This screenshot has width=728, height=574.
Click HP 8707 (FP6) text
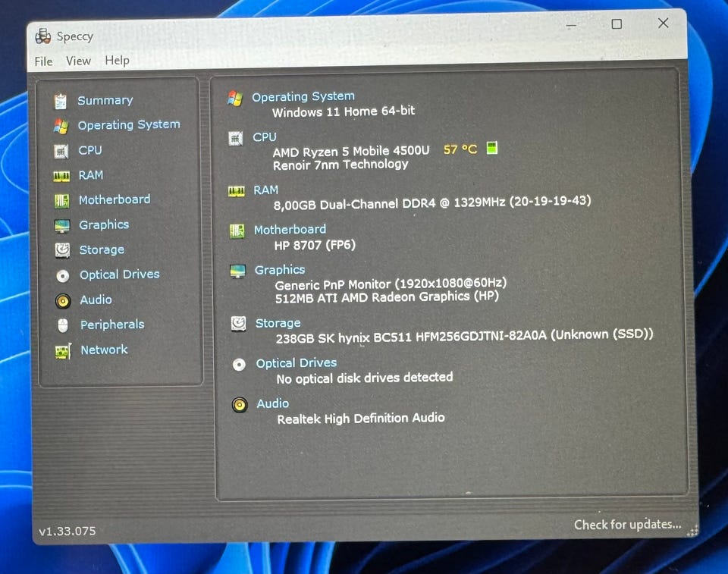pos(315,245)
